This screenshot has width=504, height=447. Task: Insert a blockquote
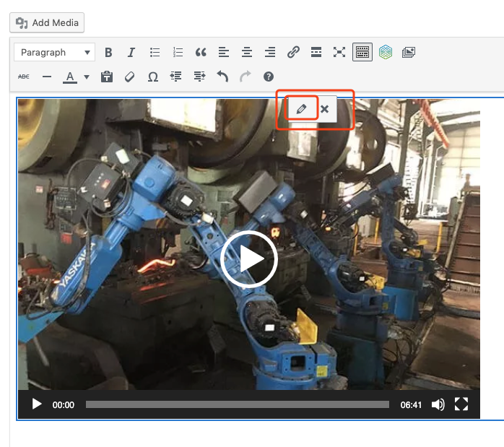coord(201,52)
